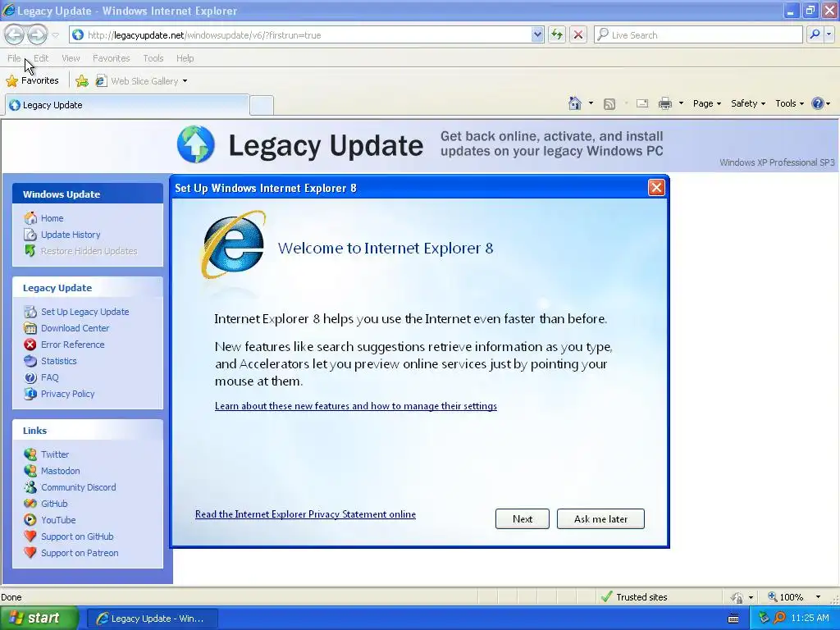
Task: Open Set Up Legacy Update link
Action: point(84,312)
